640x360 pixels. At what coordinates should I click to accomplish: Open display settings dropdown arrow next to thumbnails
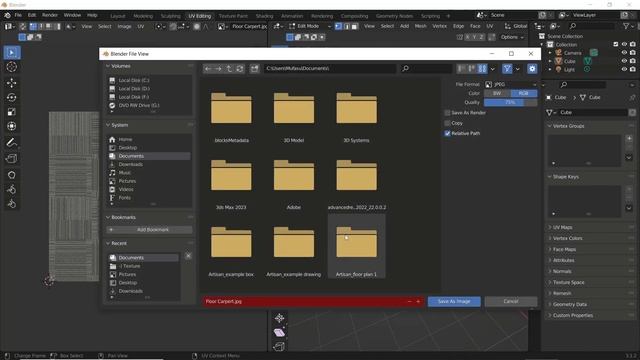click(493, 69)
